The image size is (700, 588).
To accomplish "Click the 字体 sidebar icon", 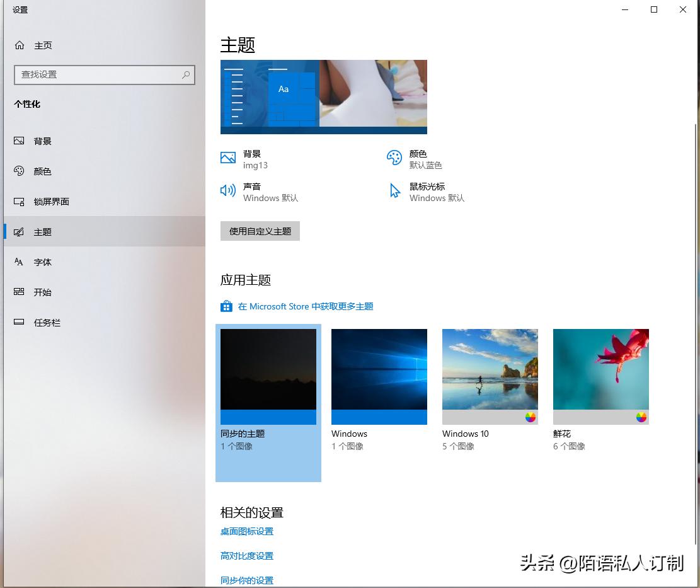I will pos(20,262).
